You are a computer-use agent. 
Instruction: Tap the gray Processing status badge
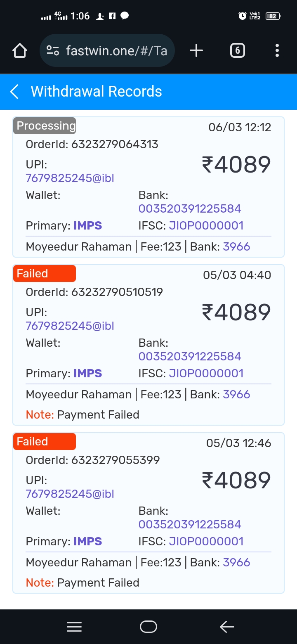pos(45,126)
